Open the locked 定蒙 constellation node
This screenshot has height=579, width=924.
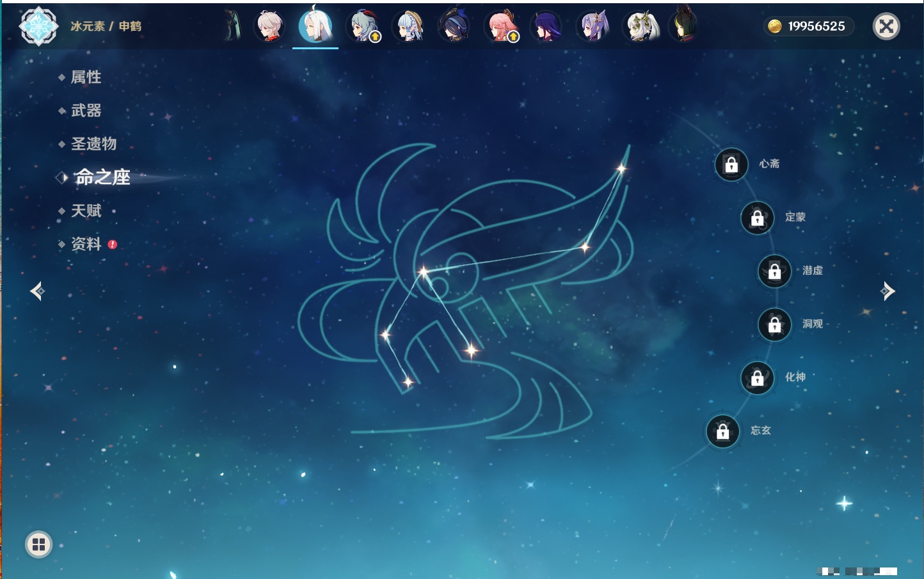(758, 218)
